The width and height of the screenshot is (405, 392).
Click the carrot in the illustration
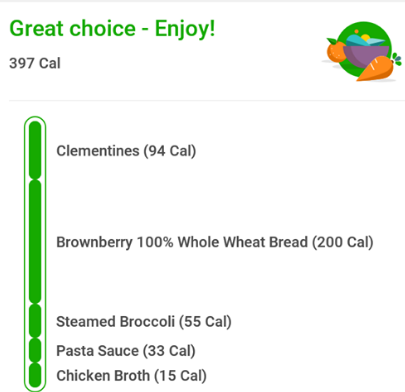point(376,69)
